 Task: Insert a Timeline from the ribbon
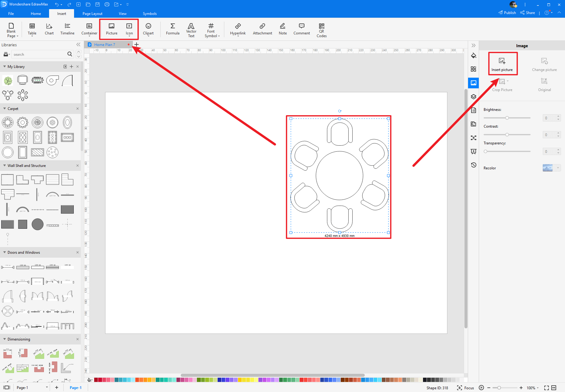coord(67,29)
